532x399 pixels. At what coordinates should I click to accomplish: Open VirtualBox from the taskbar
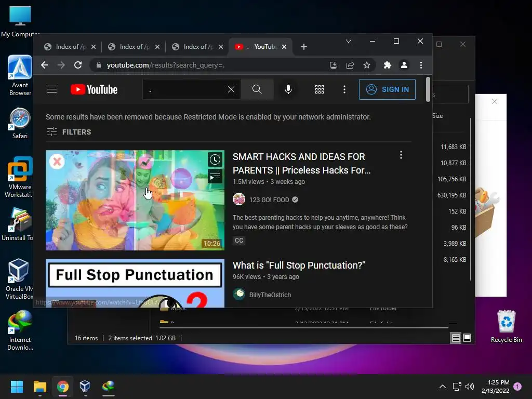coord(85,387)
